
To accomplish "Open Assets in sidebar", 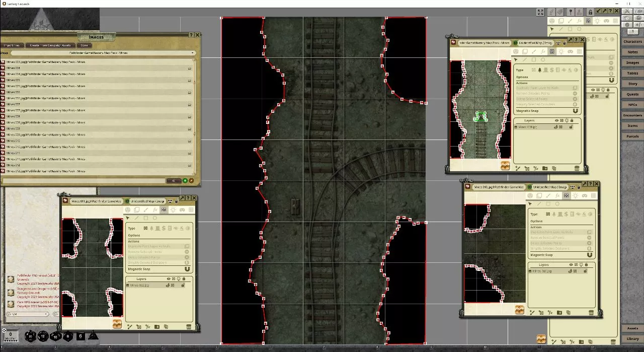I will 632,328.
